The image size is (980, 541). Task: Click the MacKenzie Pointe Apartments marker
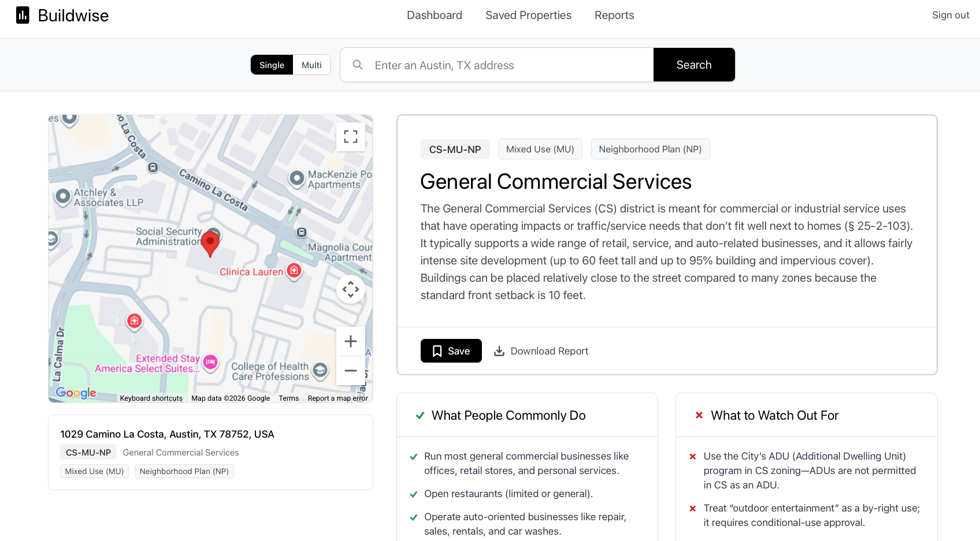(x=297, y=178)
